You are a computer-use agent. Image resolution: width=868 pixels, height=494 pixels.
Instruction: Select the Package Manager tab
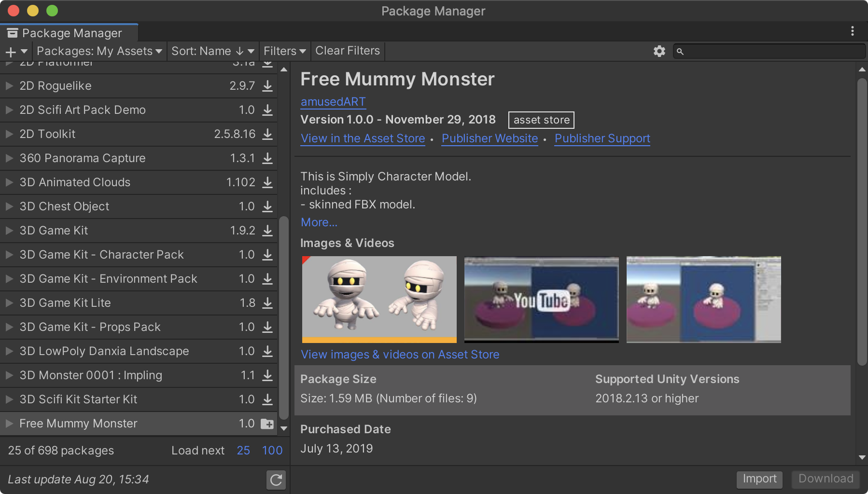coord(69,33)
